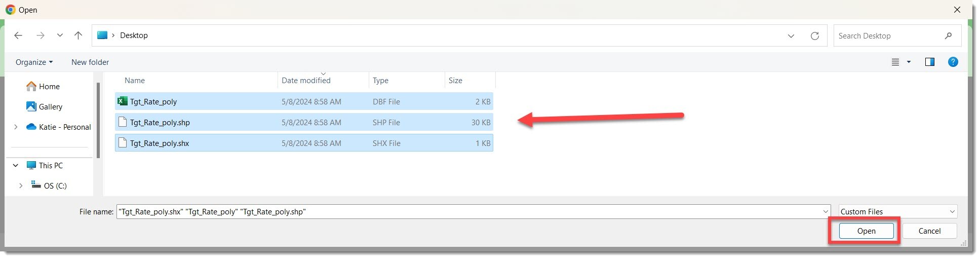Sort files by the Date modified column
Viewport: 980px width, 259px height.
(x=306, y=81)
